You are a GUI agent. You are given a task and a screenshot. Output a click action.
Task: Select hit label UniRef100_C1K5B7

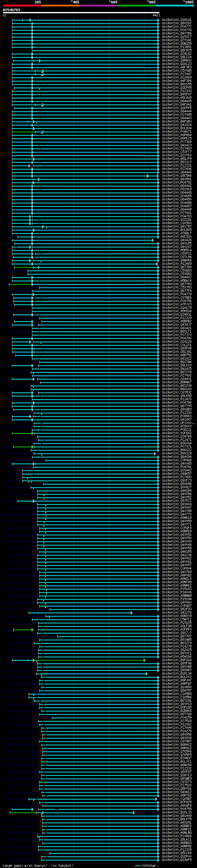point(177,799)
